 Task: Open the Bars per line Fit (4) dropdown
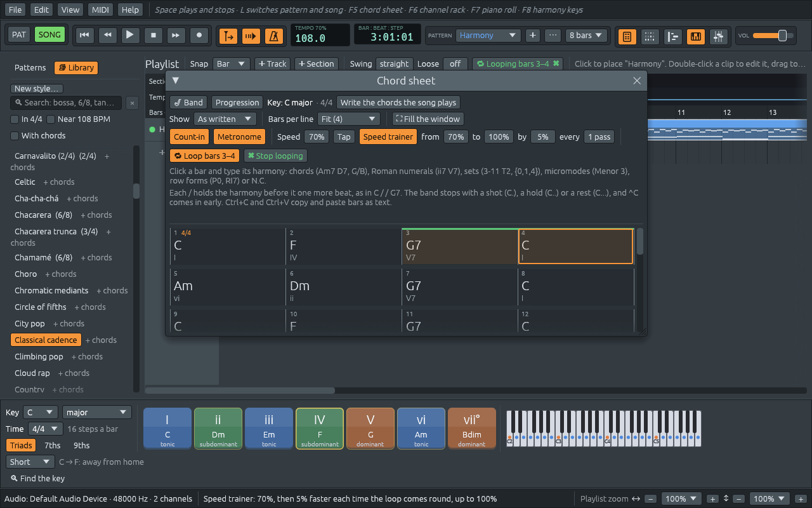point(348,119)
